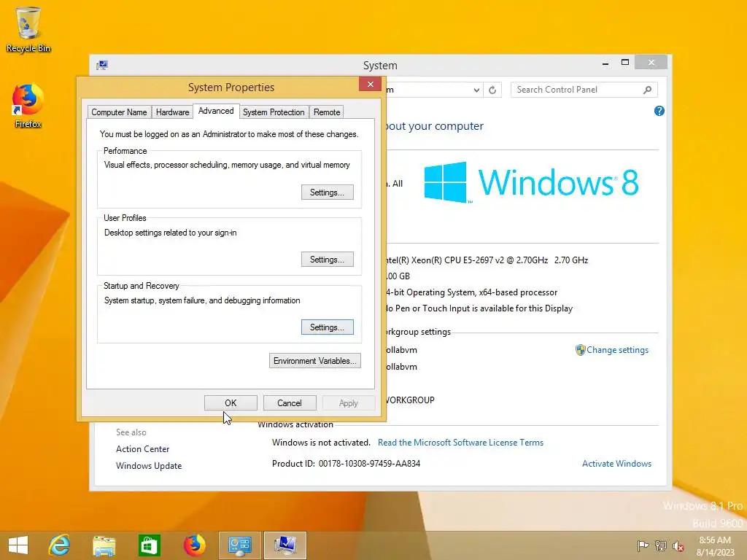Click the Change settings link
Image resolution: width=747 pixels, height=560 pixels.
[617, 350]
